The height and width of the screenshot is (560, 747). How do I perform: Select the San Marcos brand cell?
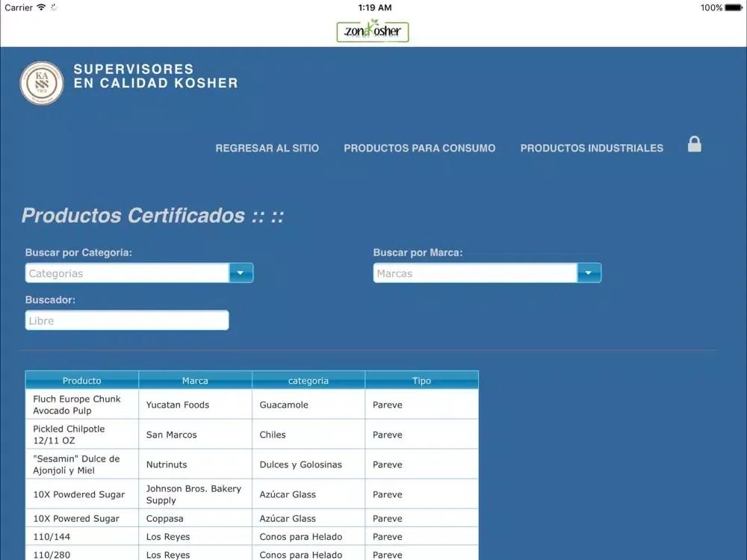click(195, 435)
